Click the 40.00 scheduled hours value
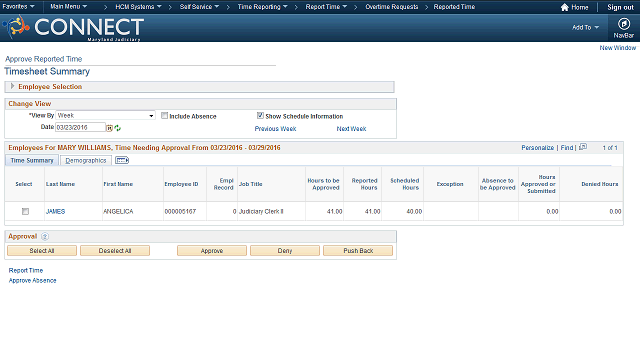The height and width of the screenshot is (360, 640). coord(414,211)
